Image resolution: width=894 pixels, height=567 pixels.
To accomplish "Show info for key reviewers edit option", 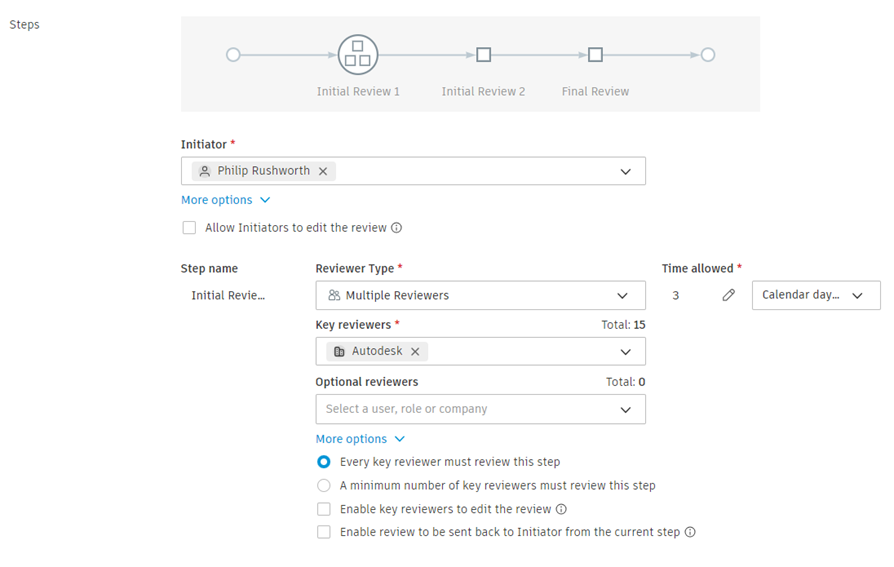I will click(561, 509).
